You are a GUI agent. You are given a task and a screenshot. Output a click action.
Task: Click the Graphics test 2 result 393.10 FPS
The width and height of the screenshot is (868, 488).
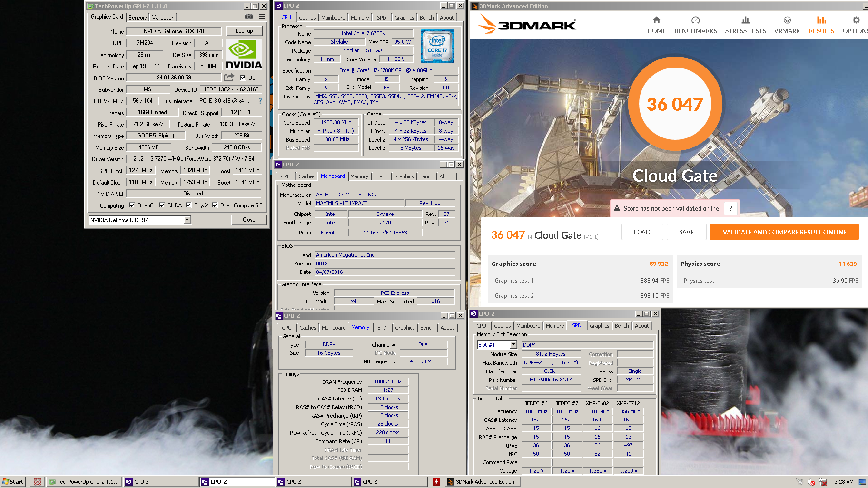(x=655, y=296)
